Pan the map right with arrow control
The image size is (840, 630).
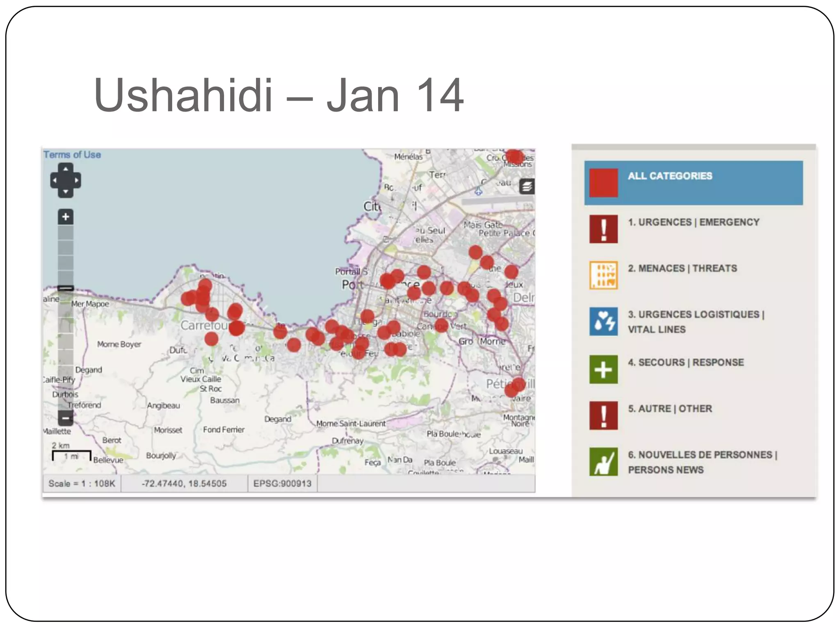coord(76,180)
